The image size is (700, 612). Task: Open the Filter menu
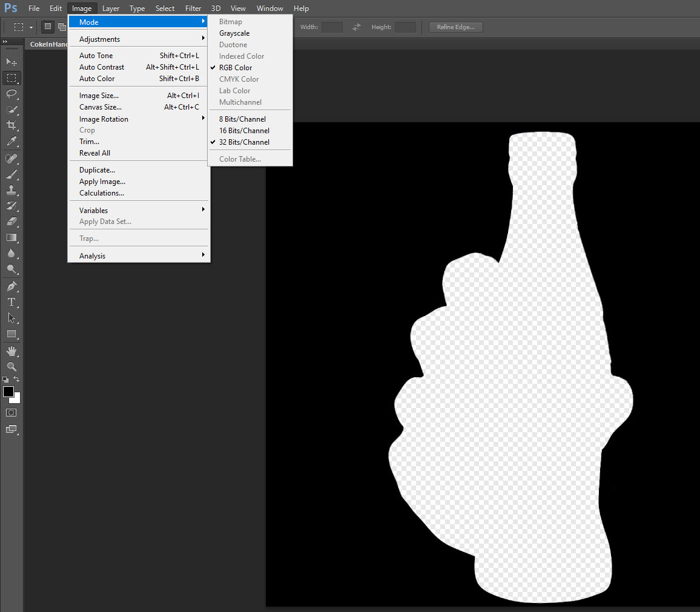[193, 8]
